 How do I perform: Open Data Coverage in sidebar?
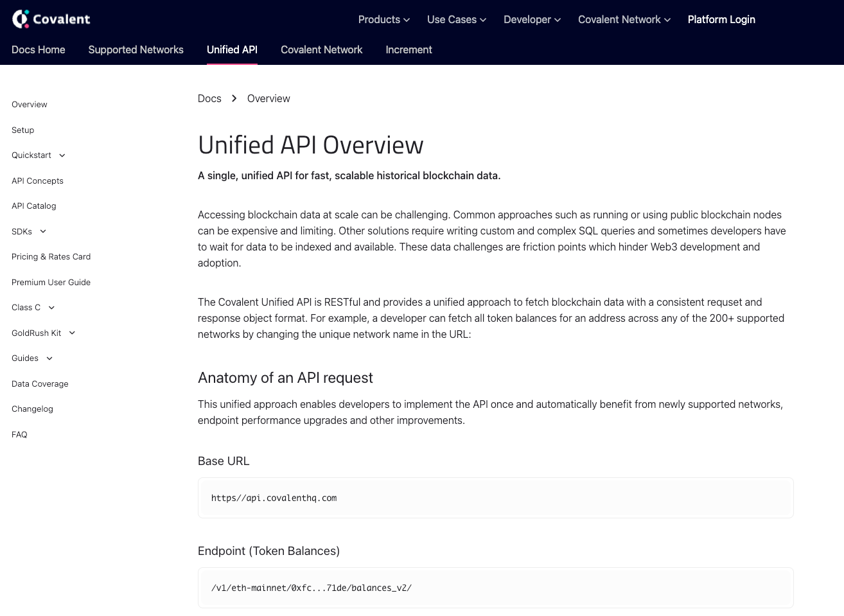[40, 383]
